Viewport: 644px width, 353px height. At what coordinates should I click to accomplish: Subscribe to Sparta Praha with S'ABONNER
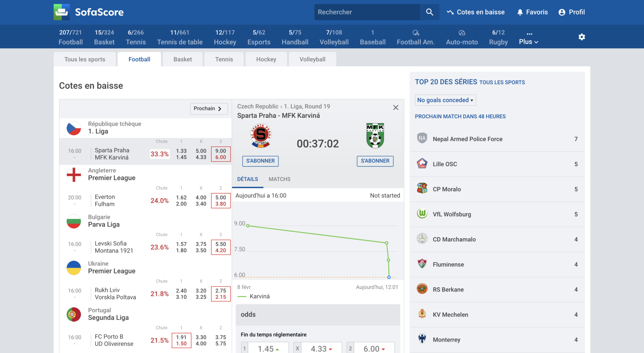tap(261, 161)
